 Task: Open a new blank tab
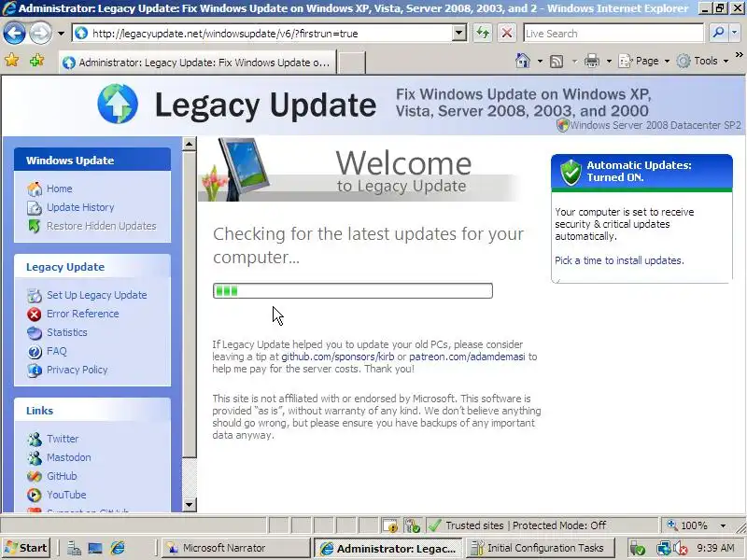click(x=352, y=63)
